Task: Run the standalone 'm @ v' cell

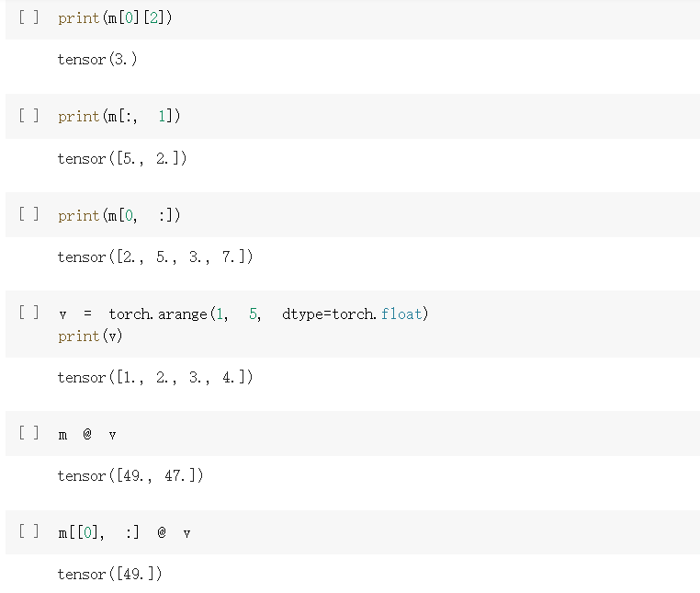Action: (28, 433)
